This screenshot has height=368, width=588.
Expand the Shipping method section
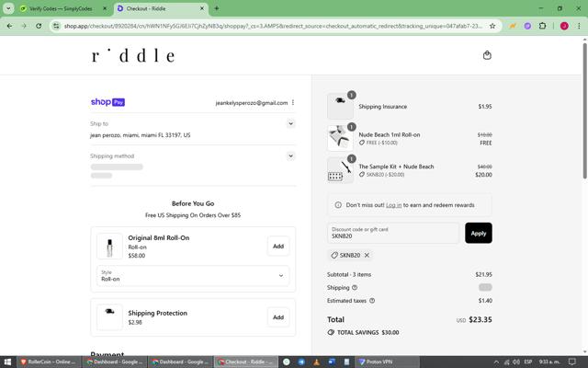coord(290,155)
